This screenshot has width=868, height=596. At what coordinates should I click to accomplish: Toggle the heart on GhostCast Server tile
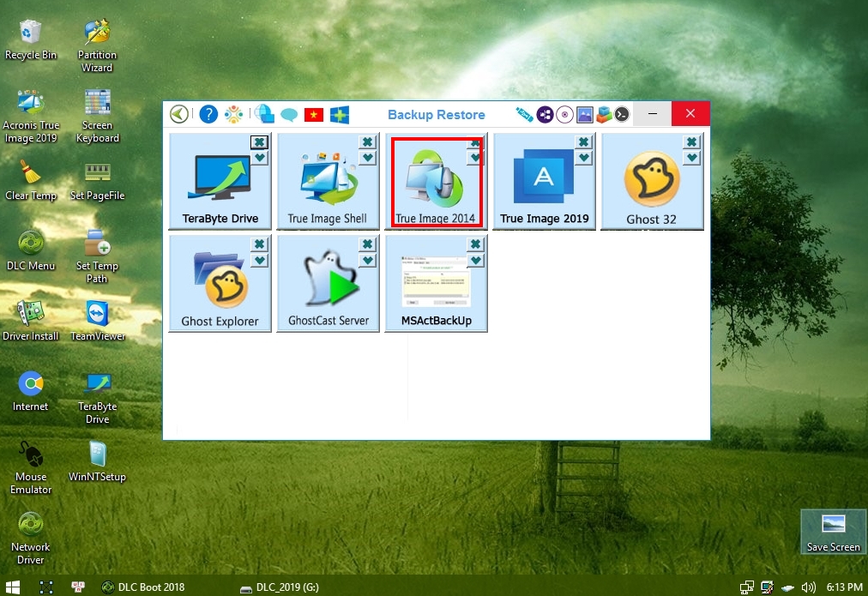point(367,260)
